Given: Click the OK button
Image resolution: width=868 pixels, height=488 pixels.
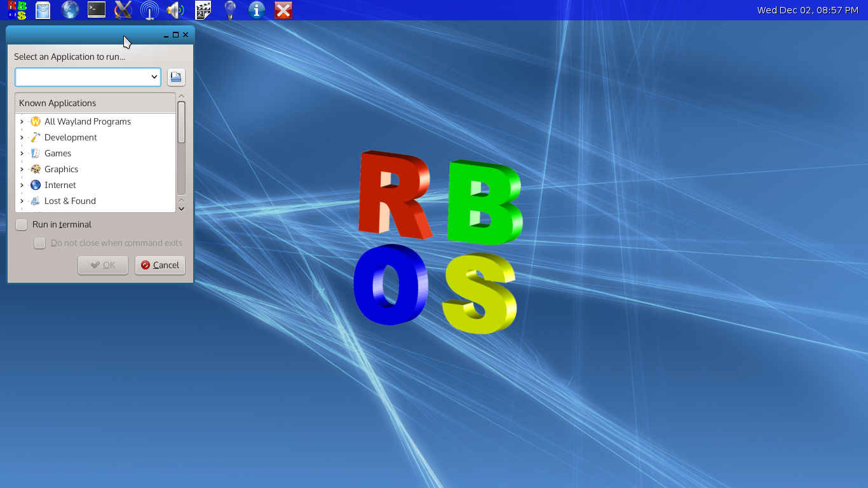Looking at the screenshot, I should click(x=103, y=265).
